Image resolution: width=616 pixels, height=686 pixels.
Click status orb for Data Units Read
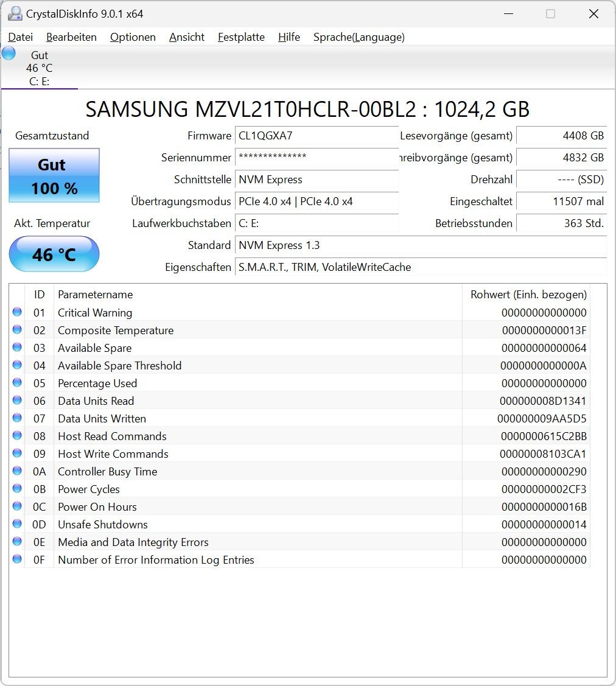[17, 400]
